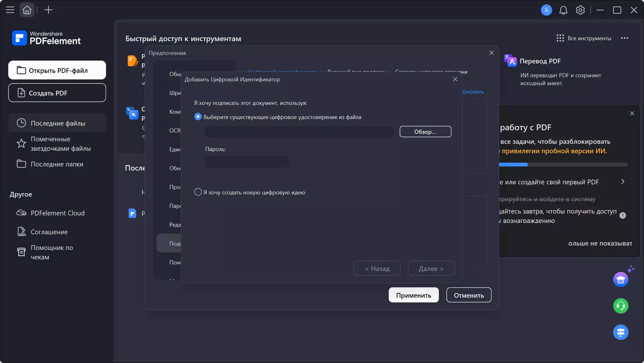Open the three-dot more options menu
Screen dimensions: 644x363
pyautogui.click(x=624, y=38)
